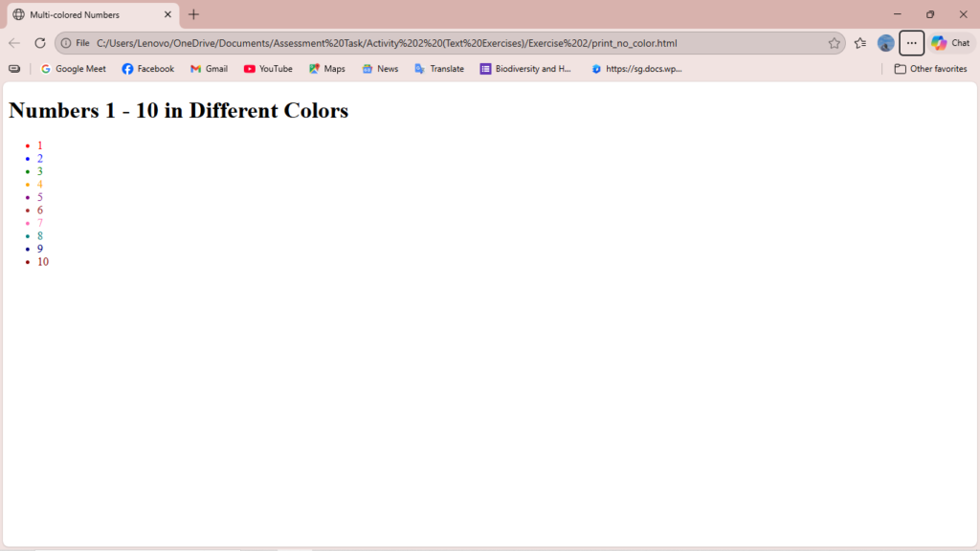Open the Biodiversity and H... bookmark
This screenshot has height=551, width=980.
point(525,69)
